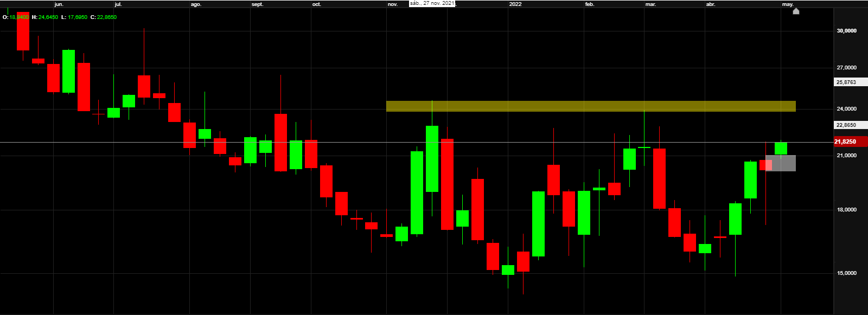Image resolution: width=868 pixels, height=315 pixels.
Task: Click the jun. label on time axis
Action: (x=59, y=4)
